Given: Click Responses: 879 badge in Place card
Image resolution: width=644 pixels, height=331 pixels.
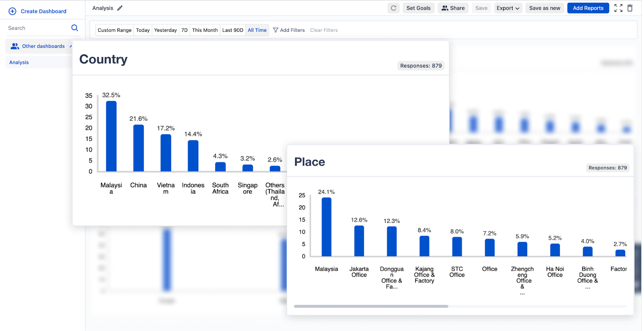Looking at the screenshot, I should click(x=608, y=168).
